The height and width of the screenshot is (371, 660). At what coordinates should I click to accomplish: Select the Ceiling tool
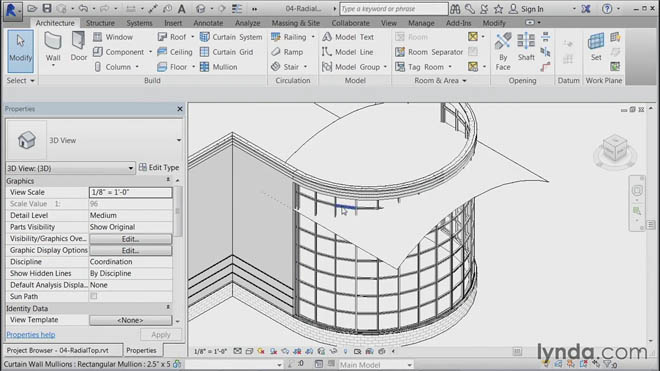click(175, 52)
